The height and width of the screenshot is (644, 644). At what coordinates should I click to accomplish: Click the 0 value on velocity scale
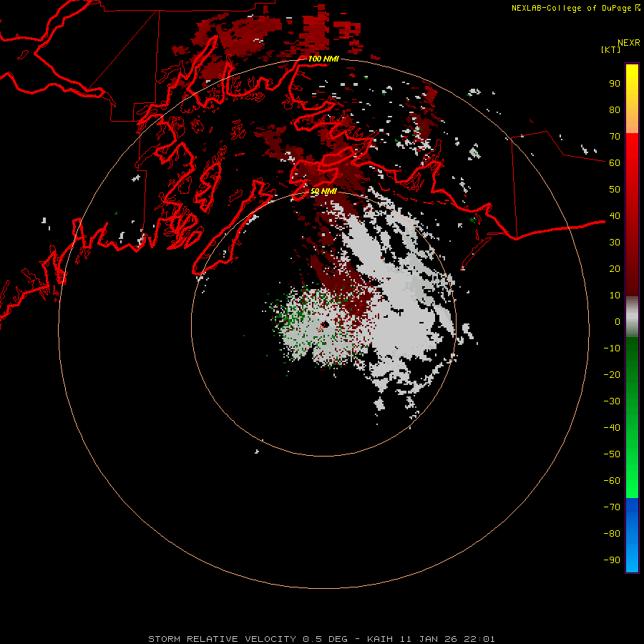[618, 322]
